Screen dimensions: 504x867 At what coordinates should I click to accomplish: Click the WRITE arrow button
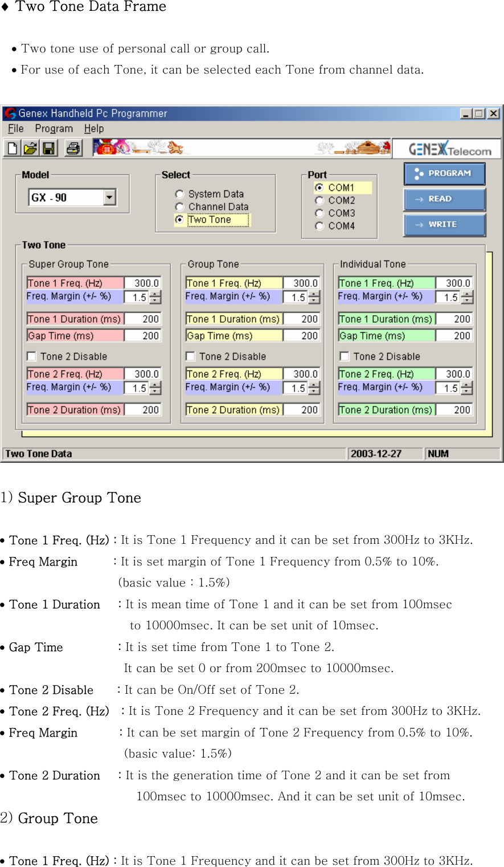pyautogui.click(x=444, y=225)
